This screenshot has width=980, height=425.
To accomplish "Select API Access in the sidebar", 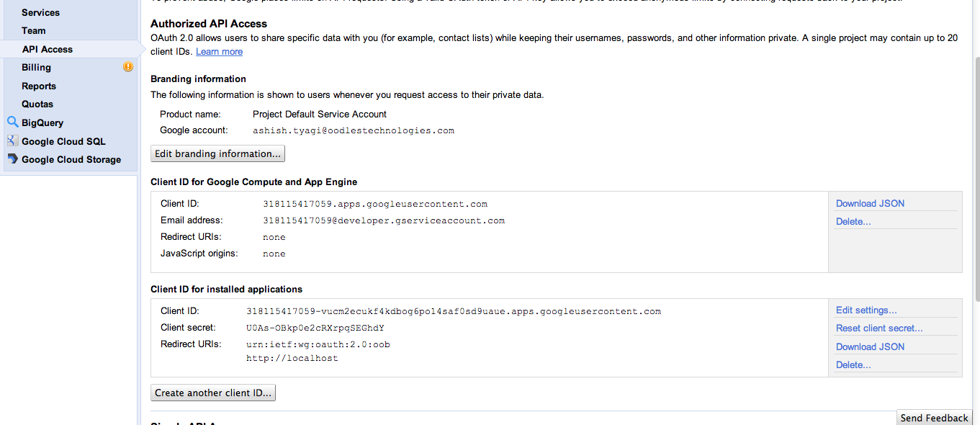I will tap(48, 49).
